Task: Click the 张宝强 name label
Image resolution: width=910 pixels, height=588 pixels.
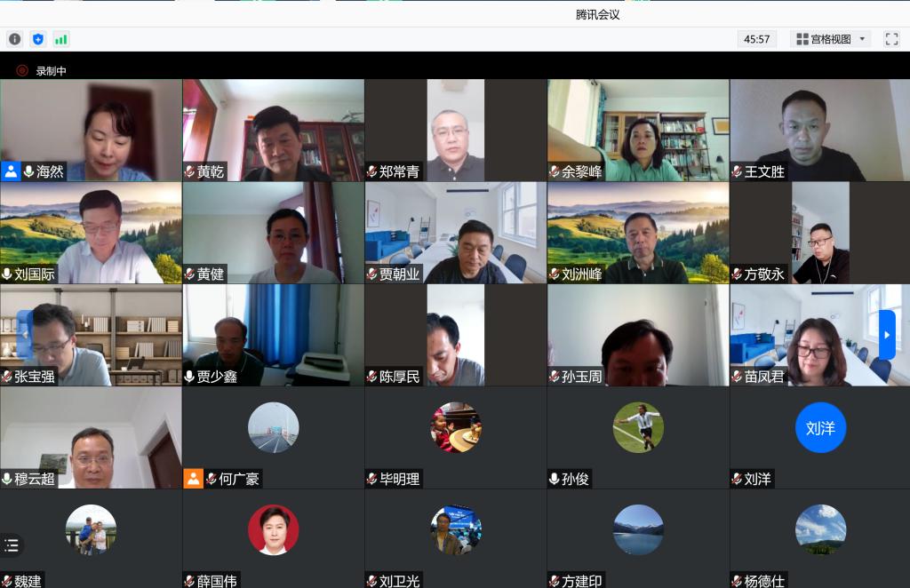Action: 35,377
